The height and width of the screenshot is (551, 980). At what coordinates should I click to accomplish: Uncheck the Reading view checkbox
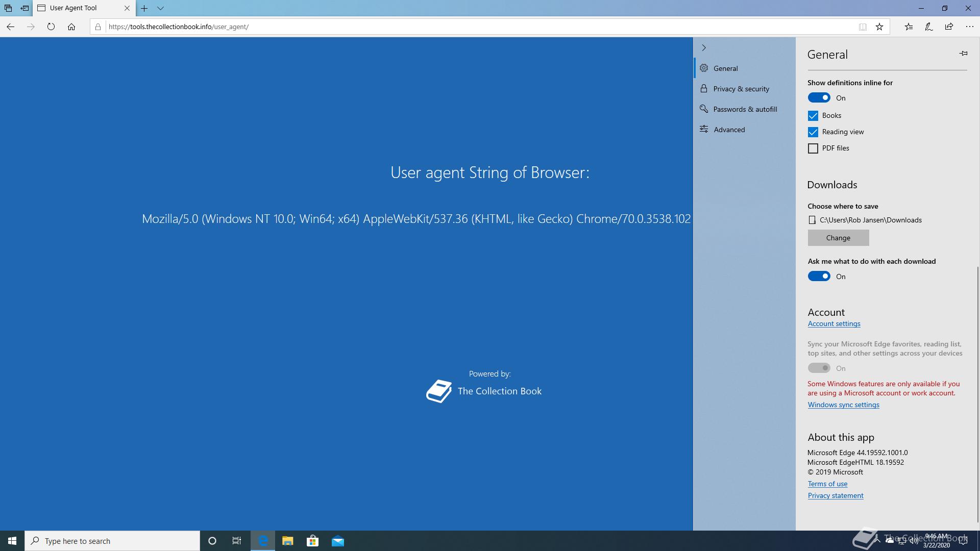coord(813,132)
